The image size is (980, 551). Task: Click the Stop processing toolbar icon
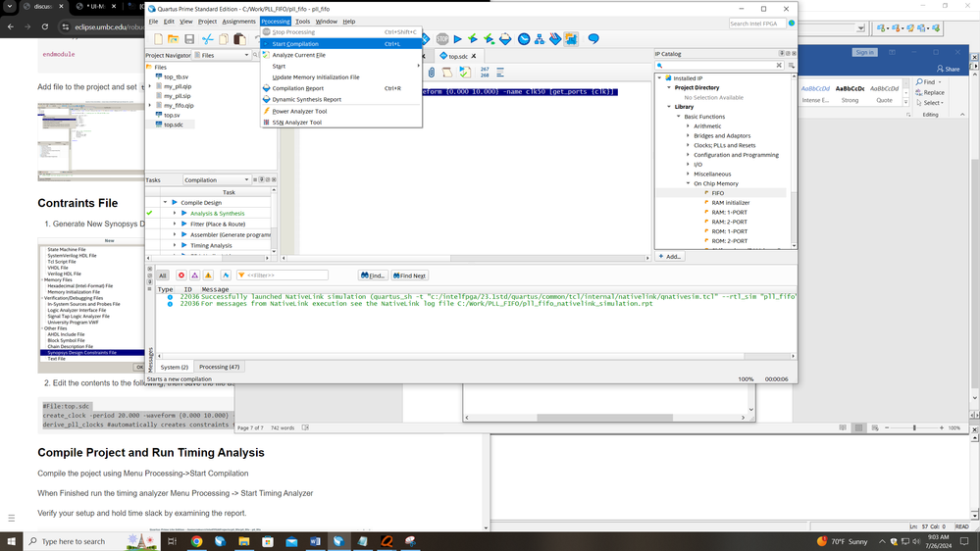point(442,39)
